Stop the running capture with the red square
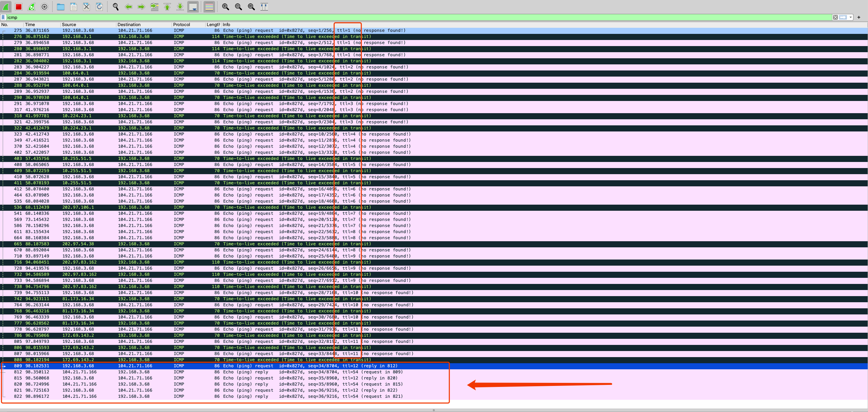The image size is (868, 412). pyautogui.click(x=19, y=7)
